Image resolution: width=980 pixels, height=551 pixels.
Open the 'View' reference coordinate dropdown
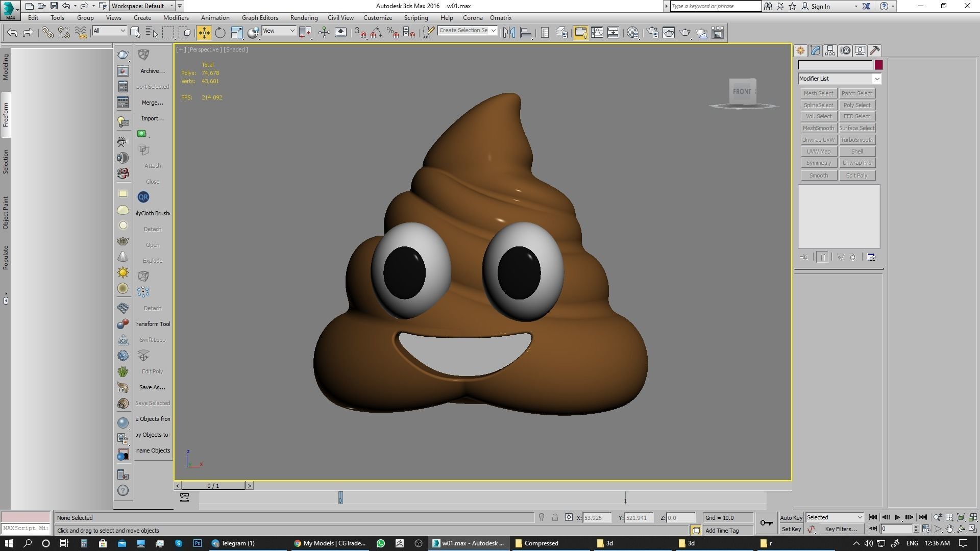coord(279,31)
